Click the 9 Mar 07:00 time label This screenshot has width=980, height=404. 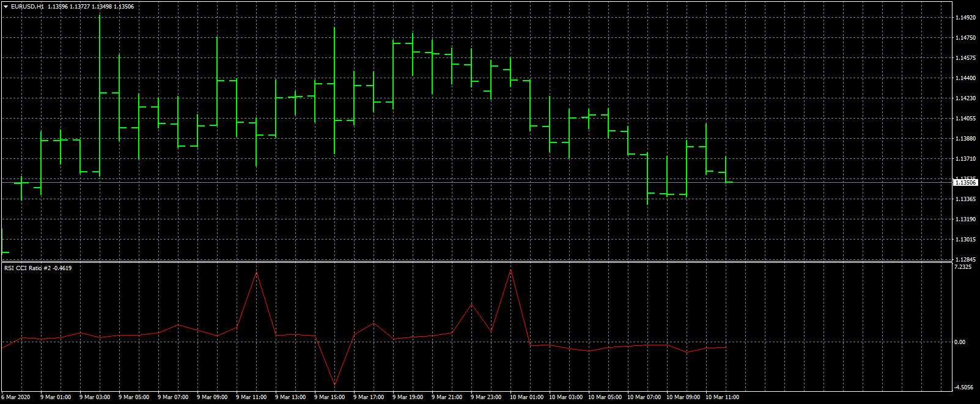[173, 397]
